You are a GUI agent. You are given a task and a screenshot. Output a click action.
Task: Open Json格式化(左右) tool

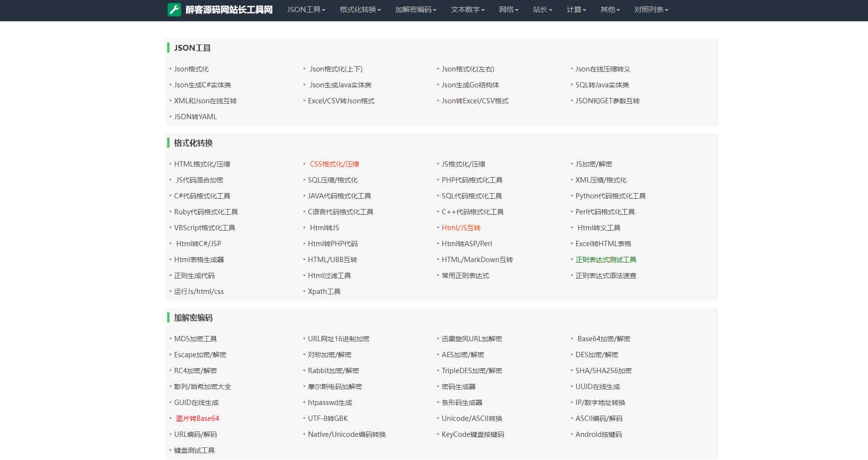coord(468,69)
